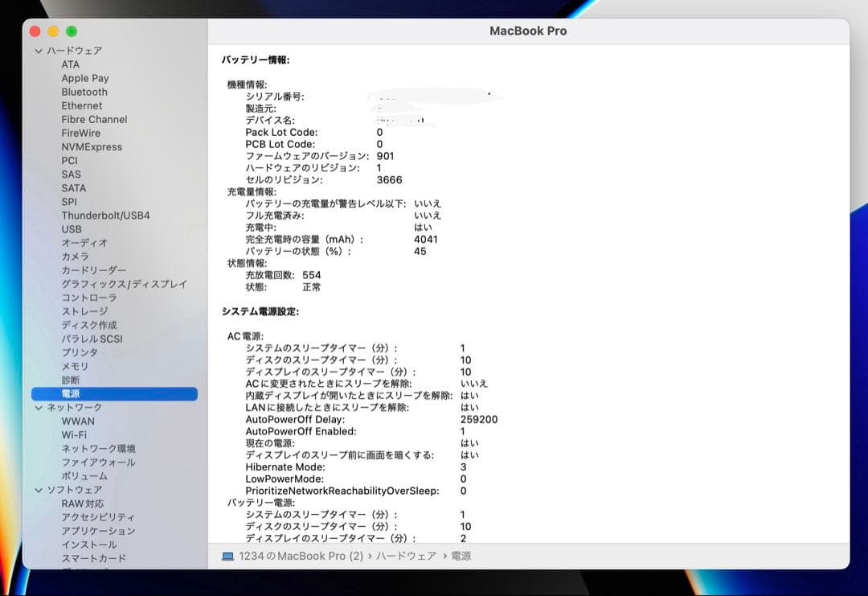Select 診断 in the hardware list

[x=69, y=380]
